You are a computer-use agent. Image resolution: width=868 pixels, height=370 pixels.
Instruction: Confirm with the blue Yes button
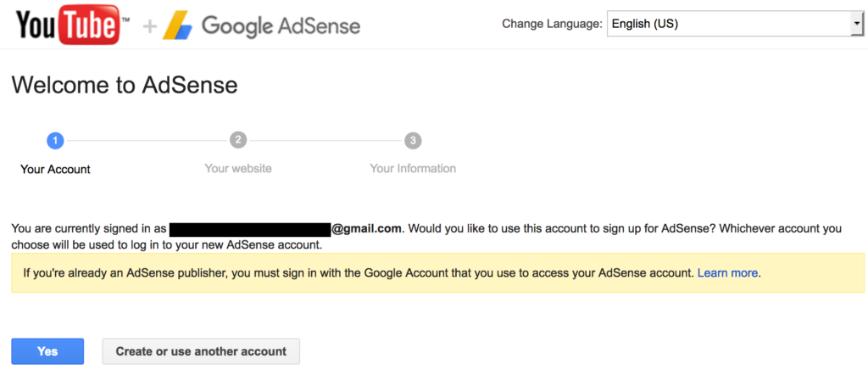(47, 351)
